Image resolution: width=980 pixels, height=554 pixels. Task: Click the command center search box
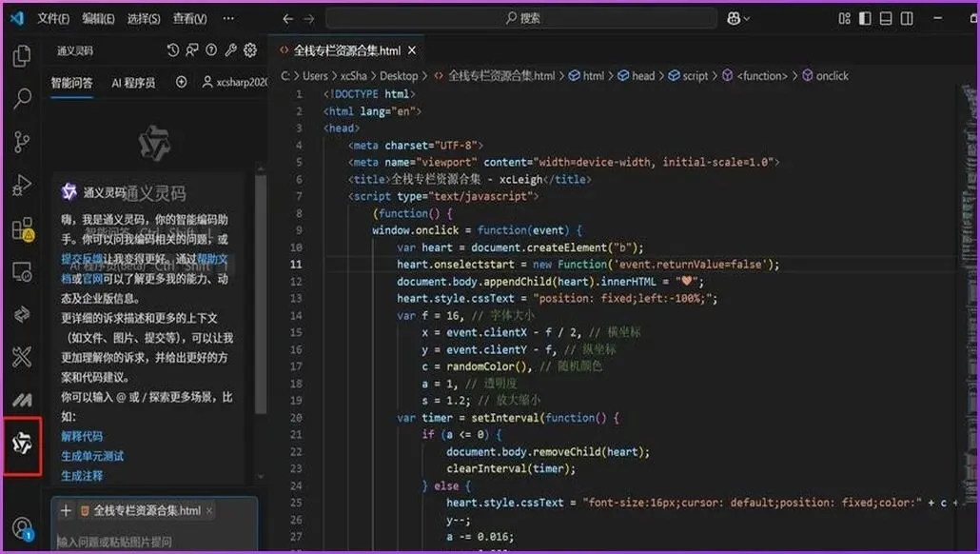(x=521, y=18)
